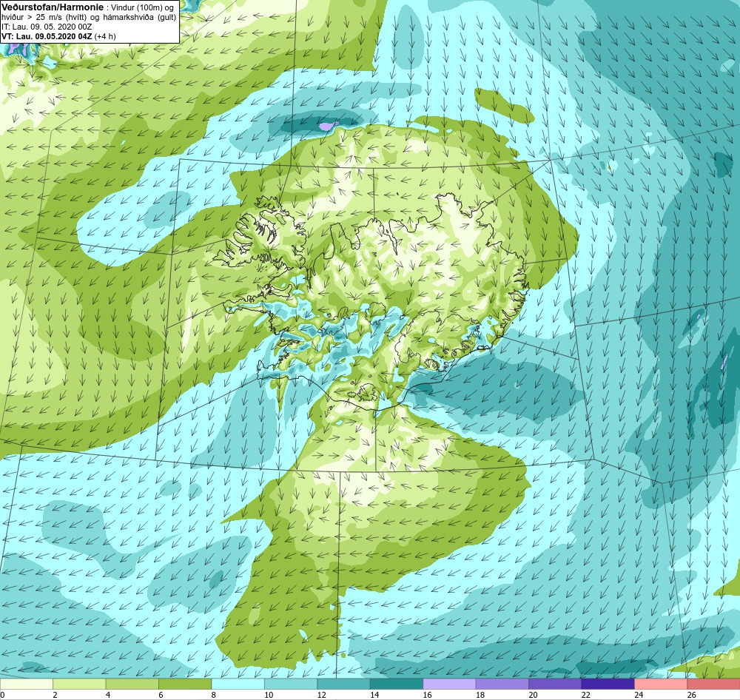The width and height of the screenshot is (740, 700).
Task: Pick the light green 2–4 legend swatch
Action: point(79,684)
